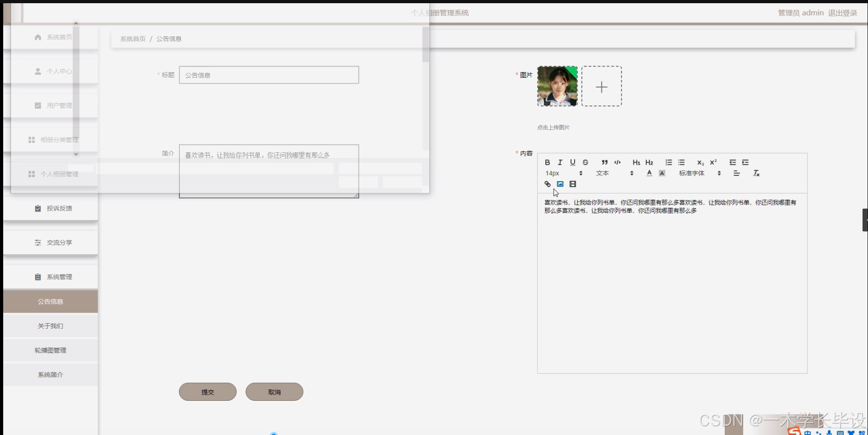Select 轮播图管理 submenu item
This screenshot has width=868, height=435.
coord(51,350)
